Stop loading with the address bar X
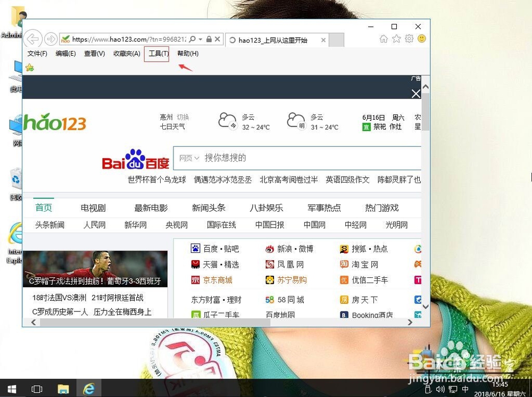The width and height of the screenshot is (532, 397). tap(218, 39)
